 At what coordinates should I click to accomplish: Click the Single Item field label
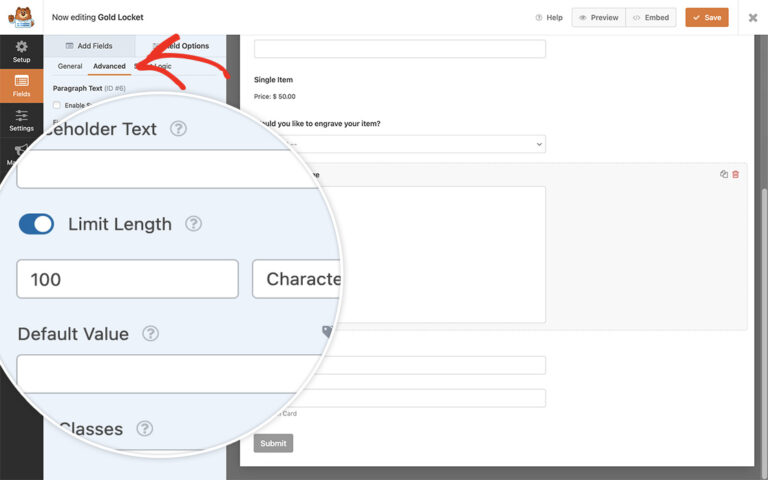click(273, 80)
